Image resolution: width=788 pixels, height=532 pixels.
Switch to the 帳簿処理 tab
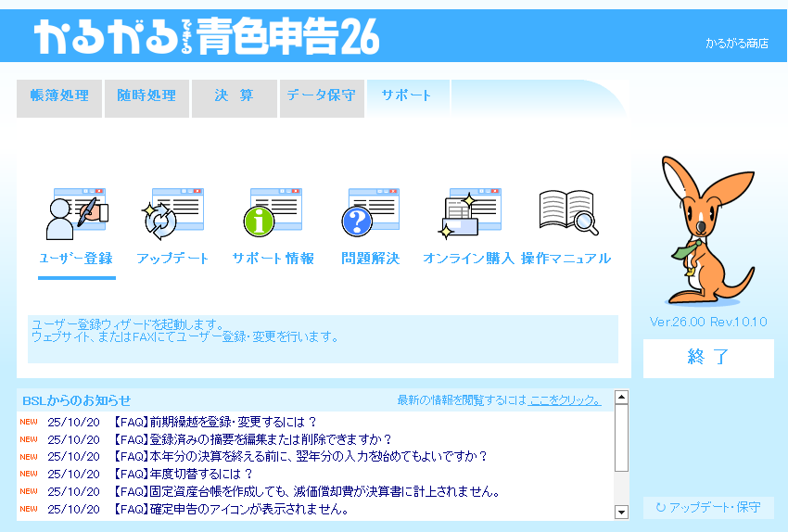[x=59, y=96]
